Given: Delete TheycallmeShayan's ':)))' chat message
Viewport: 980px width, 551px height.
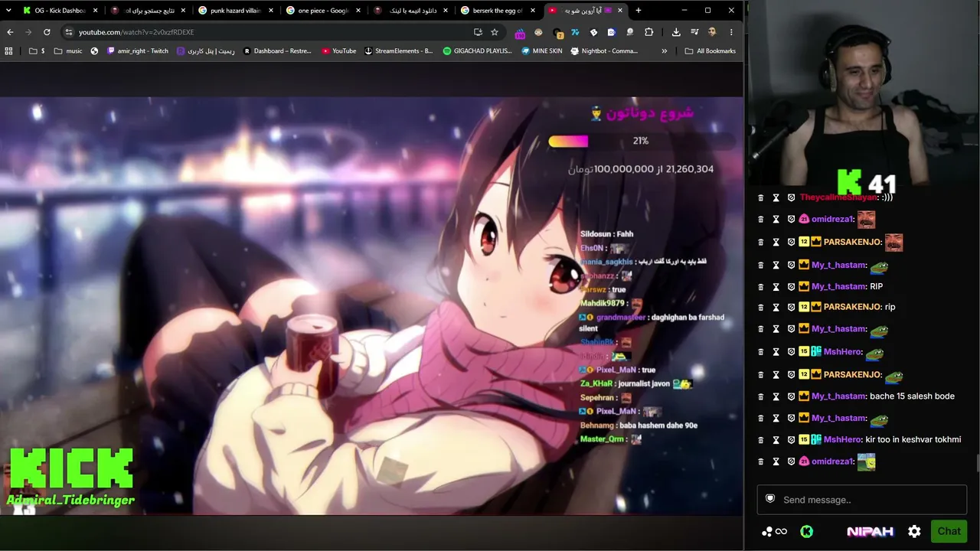Looking at the screenshot, I should pyautogui.click(x=760, y=197).
